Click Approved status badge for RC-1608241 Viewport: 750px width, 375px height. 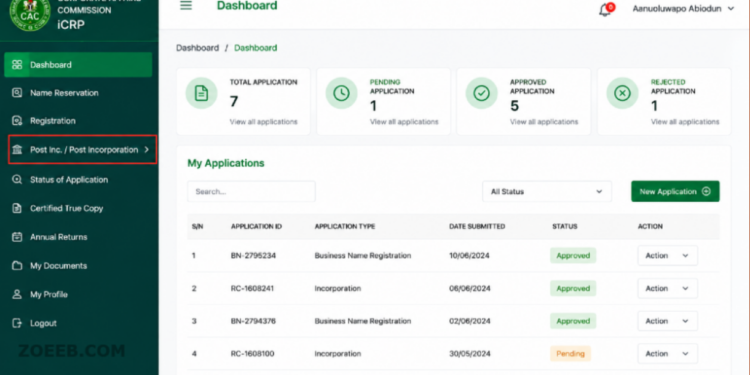point(573,288)
